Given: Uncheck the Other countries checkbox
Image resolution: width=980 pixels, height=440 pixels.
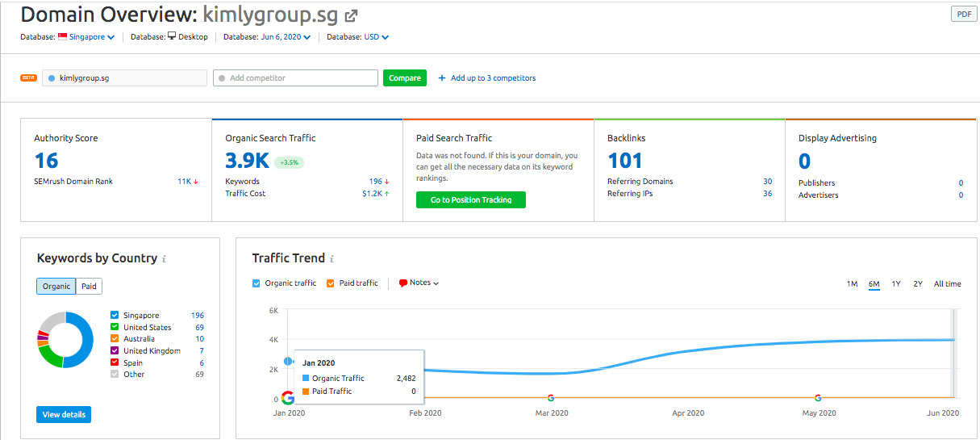Looking at the screenshot, I should (115, 375).
